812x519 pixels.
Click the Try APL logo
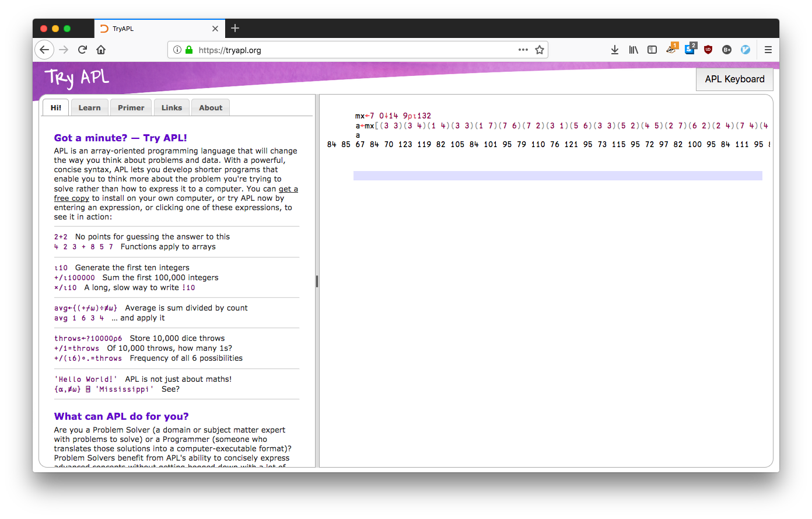coord(77,77)
